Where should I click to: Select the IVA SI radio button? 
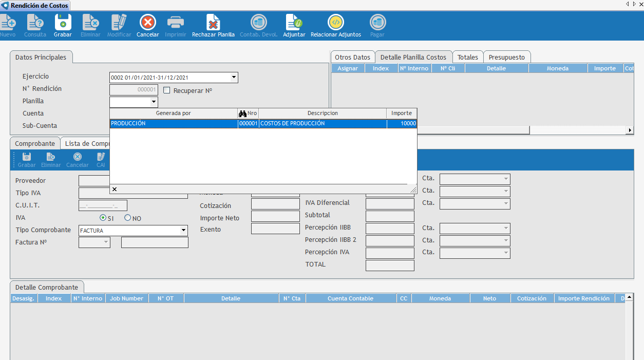(103, 218)
